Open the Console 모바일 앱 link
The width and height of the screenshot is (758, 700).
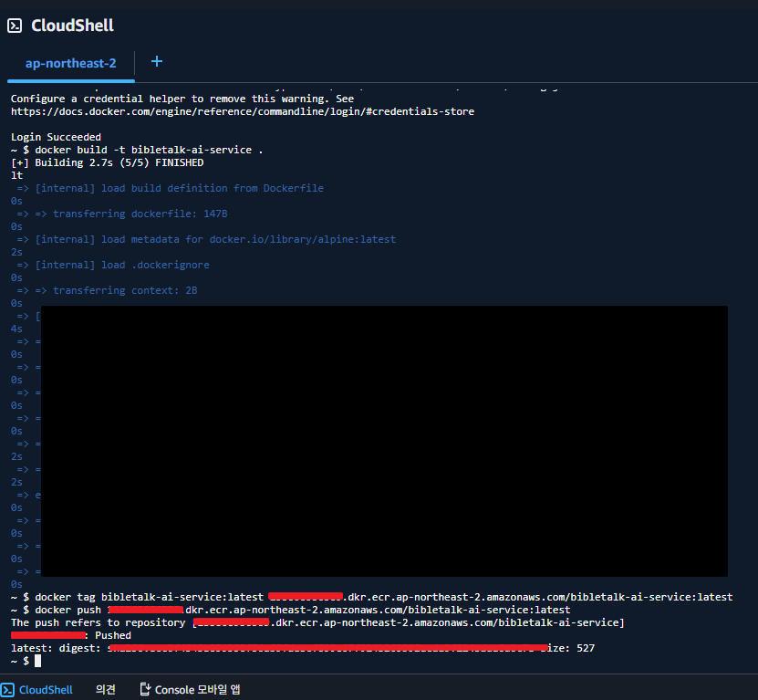click(197, 690)
